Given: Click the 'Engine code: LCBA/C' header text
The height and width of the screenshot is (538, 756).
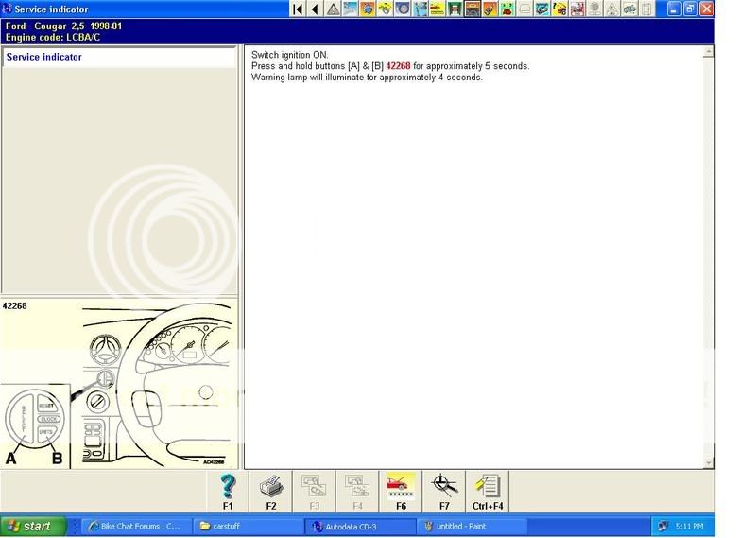Looking at the screenshot, I should click(53, 37).
